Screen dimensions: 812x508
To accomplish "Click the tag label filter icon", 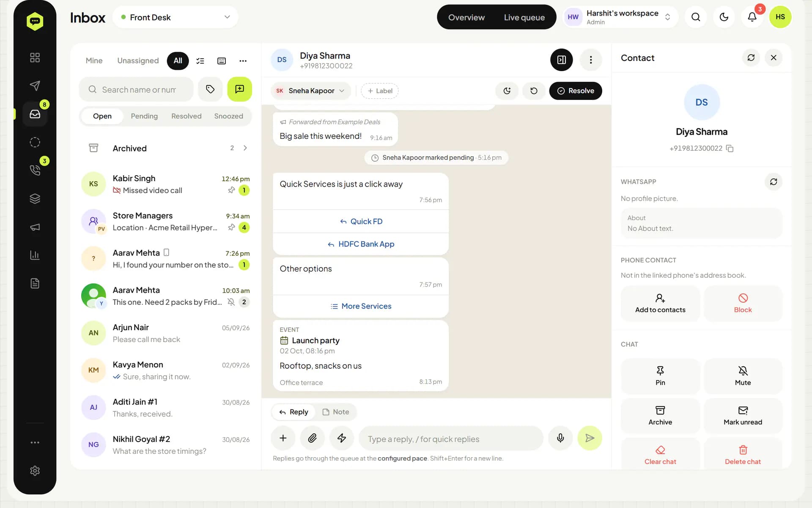I will [x=210, y=89].
